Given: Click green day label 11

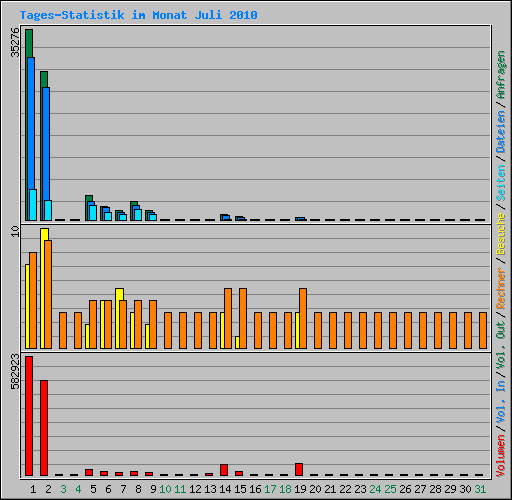Looking at the screenshot, I should coord(180,489).
